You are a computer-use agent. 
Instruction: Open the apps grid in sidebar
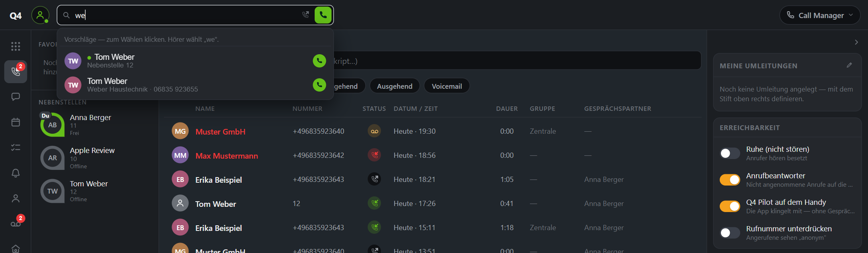click(x=16, y=46)
